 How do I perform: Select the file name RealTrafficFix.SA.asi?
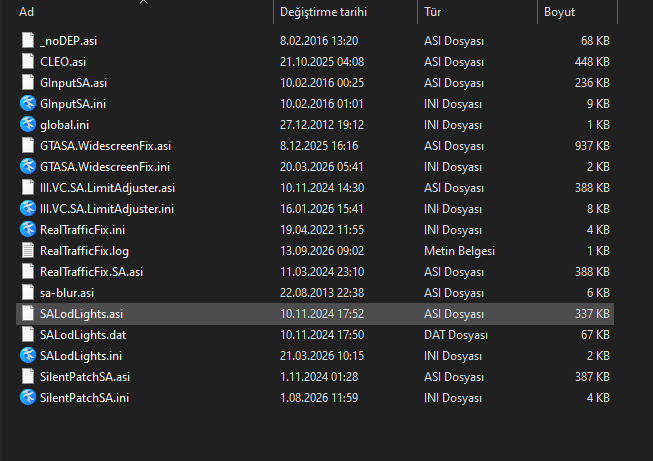(92, 272)
